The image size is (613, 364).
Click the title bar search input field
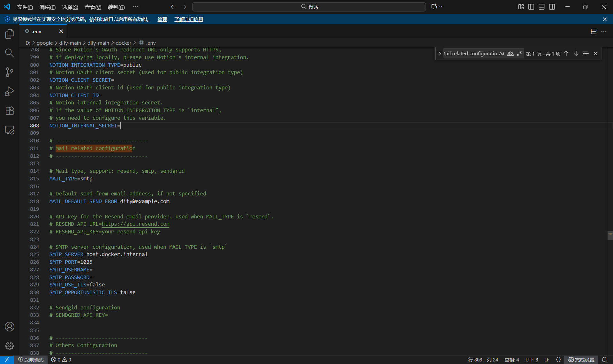(x=309, y=7)
